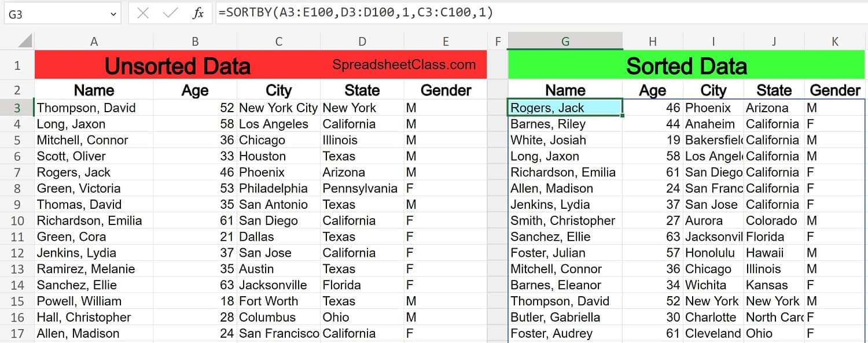Select column D header
Screen dimensions: 868x343
[362, 42]
